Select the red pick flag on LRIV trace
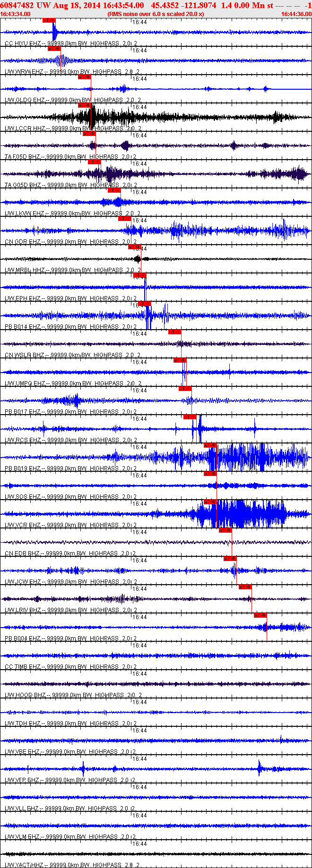This screenshot has height=868, width=312. point(245,587)
